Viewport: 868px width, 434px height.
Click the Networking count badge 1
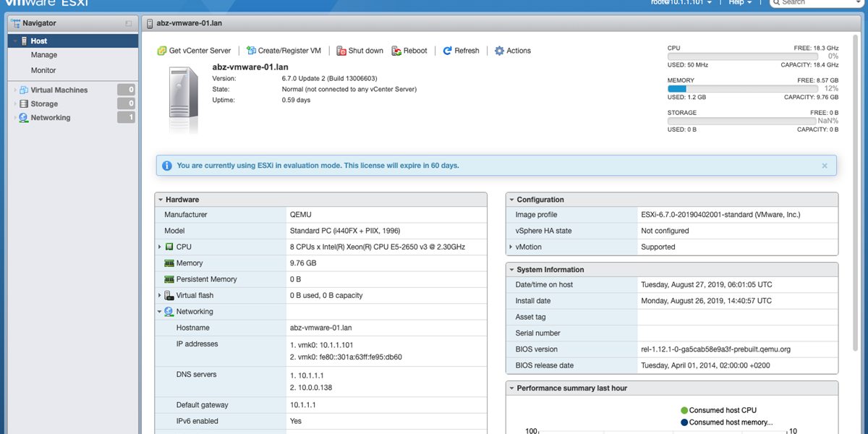point(127,117)
